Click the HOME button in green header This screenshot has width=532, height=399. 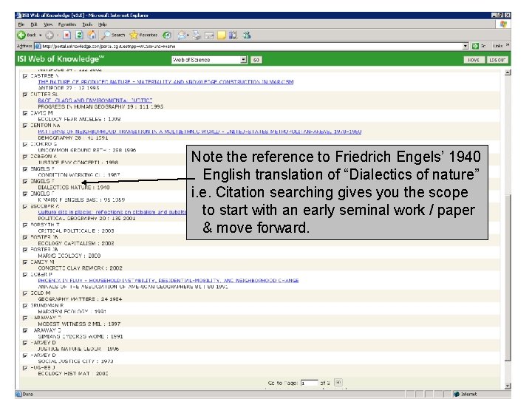pos(474,60)
